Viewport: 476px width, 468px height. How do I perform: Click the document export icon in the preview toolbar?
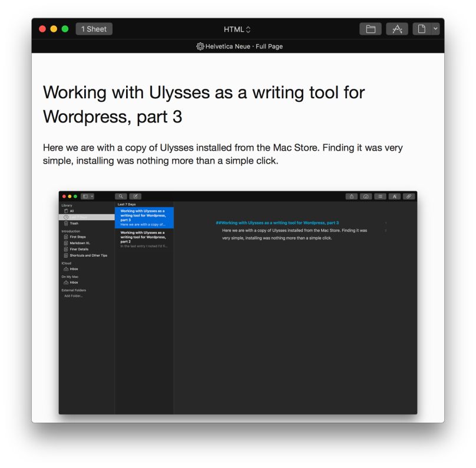pos(422,29)
